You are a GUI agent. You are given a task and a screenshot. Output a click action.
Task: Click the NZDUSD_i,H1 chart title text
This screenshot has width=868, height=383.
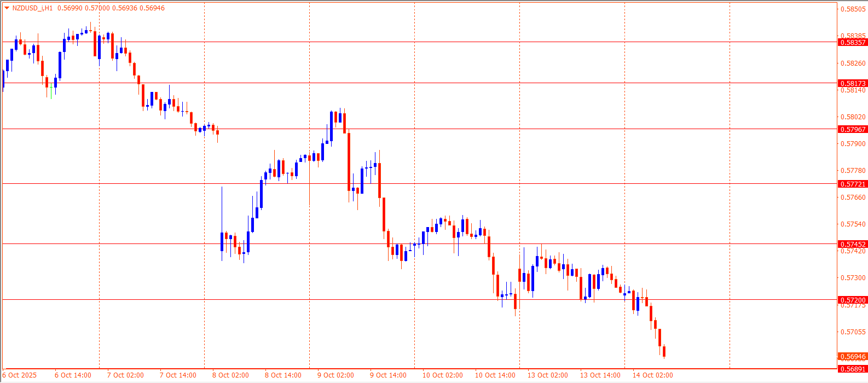tap(33, 8)
